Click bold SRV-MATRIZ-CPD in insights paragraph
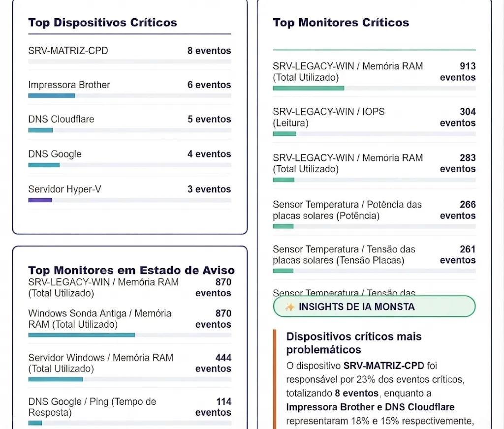 [x=384, y=366]
